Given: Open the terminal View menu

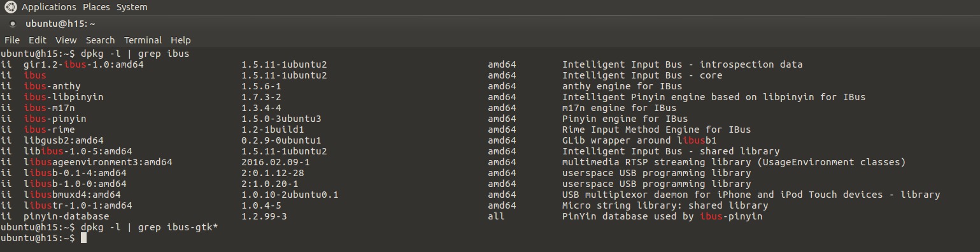Looking at the screenshot, I should (x=66, y=40).
